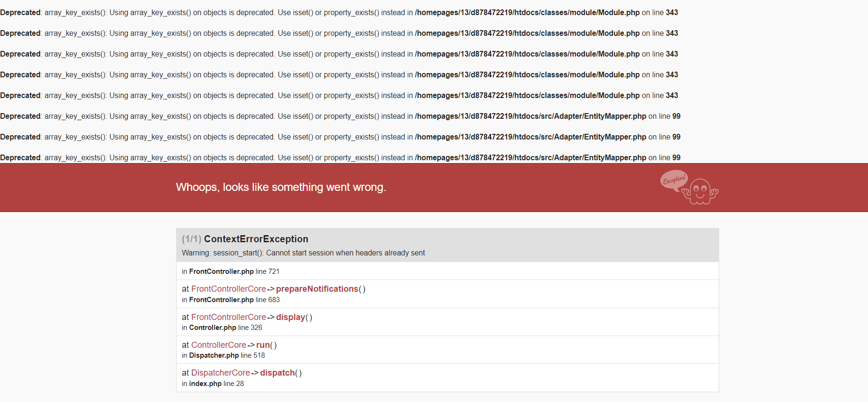The width and height of the screenshot is (868, 402).
Task: Click the display method link
Action: point(291,317)
